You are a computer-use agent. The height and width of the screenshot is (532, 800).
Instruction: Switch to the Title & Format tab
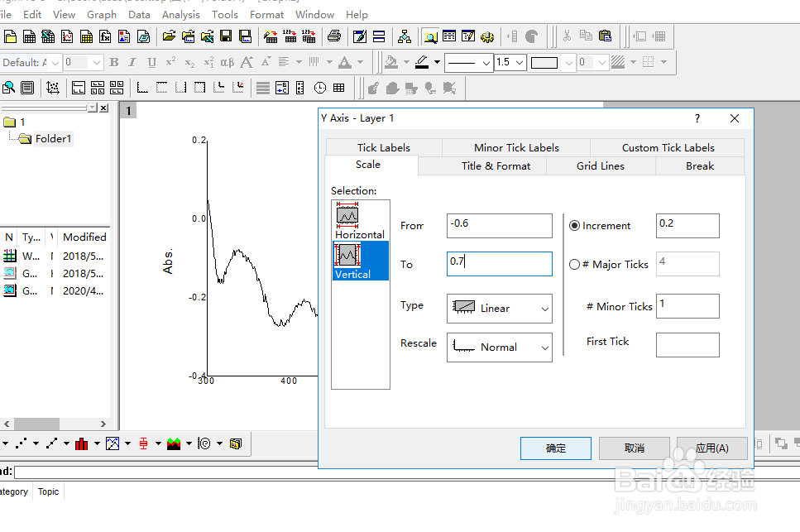[496, 165]
